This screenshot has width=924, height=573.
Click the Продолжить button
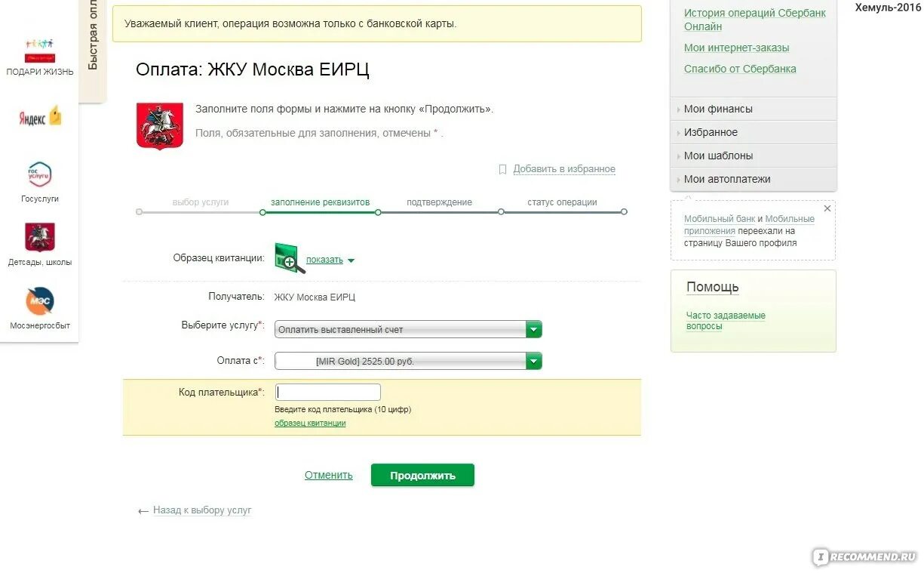coord(422,476)
